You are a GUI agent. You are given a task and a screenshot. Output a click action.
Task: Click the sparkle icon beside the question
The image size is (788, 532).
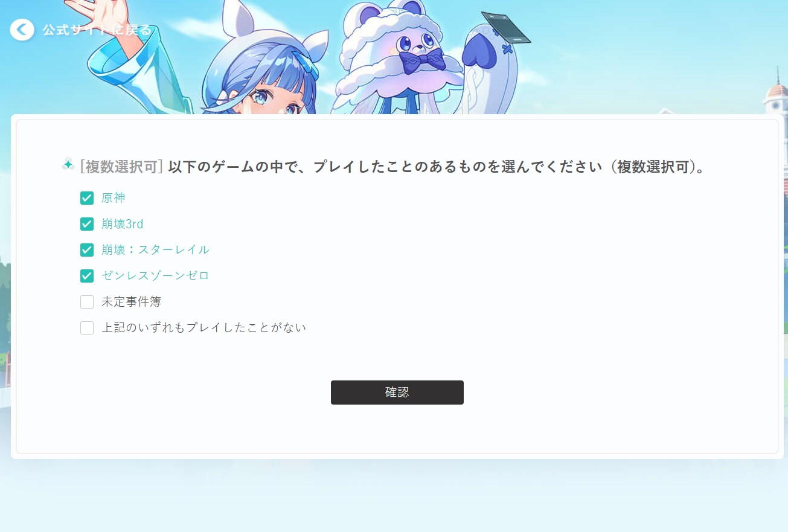(x=68, y=164)
